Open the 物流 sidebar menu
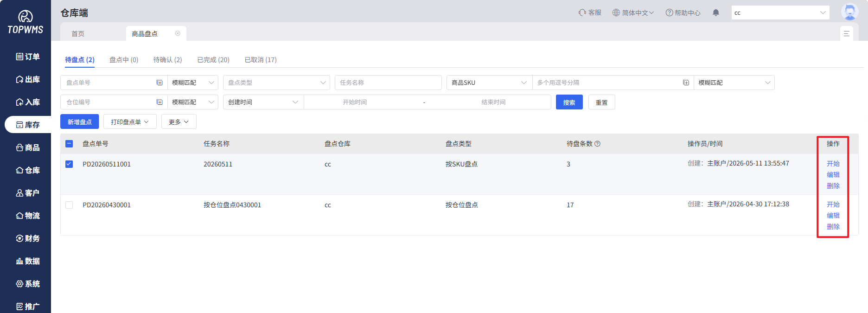Viewport: 868px width, 313px height. coord(28,216)
